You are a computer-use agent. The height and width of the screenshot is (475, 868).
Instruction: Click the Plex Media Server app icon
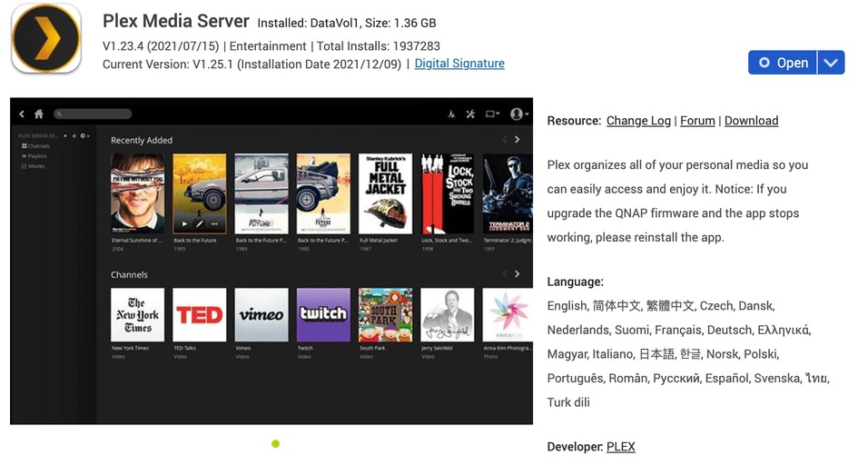click(x=46, y=38)
